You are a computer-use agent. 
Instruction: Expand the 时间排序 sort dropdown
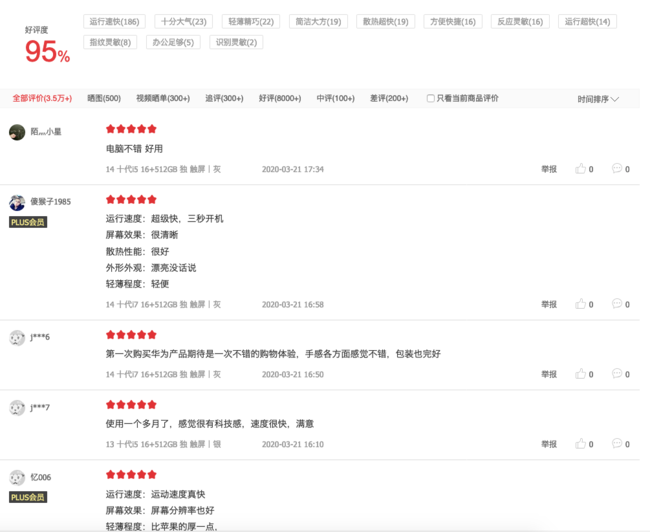click(x=598, y=99)
